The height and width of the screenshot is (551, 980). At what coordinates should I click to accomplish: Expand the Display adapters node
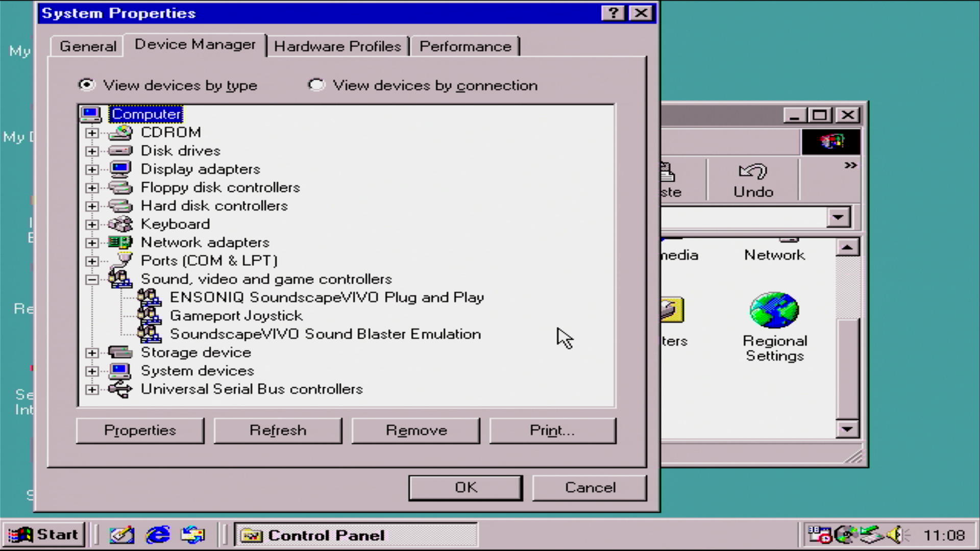tap(92, 169)
